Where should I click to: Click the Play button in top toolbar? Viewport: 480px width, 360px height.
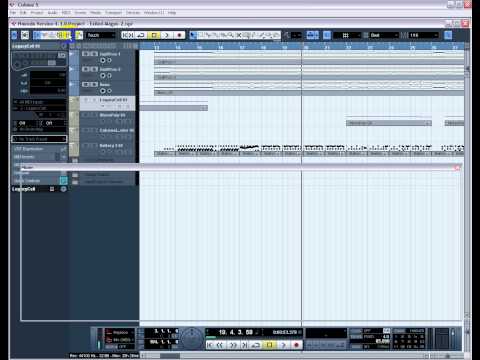[x=167, y=35]
